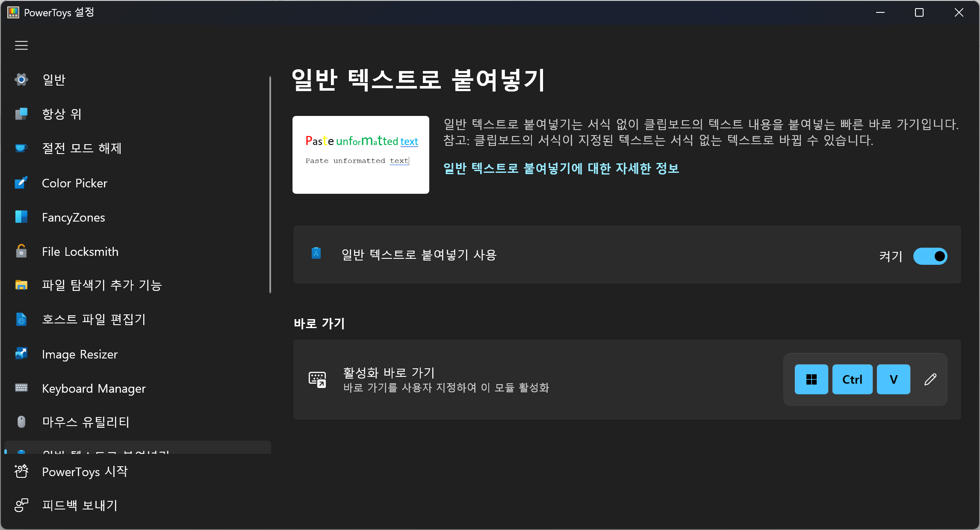
Task: Click the File Locksmith padlock icon
Action: (x=21, y=252)
